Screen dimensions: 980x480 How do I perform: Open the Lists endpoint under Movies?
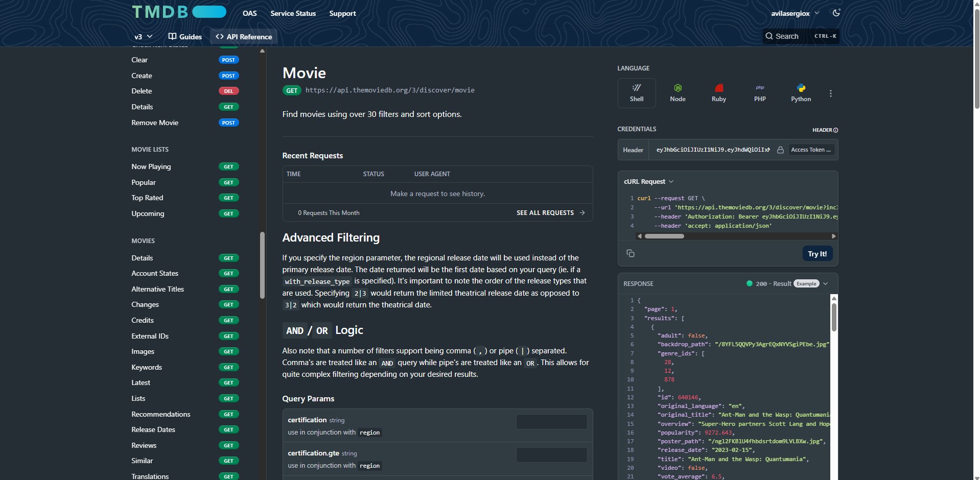[185, 398]
